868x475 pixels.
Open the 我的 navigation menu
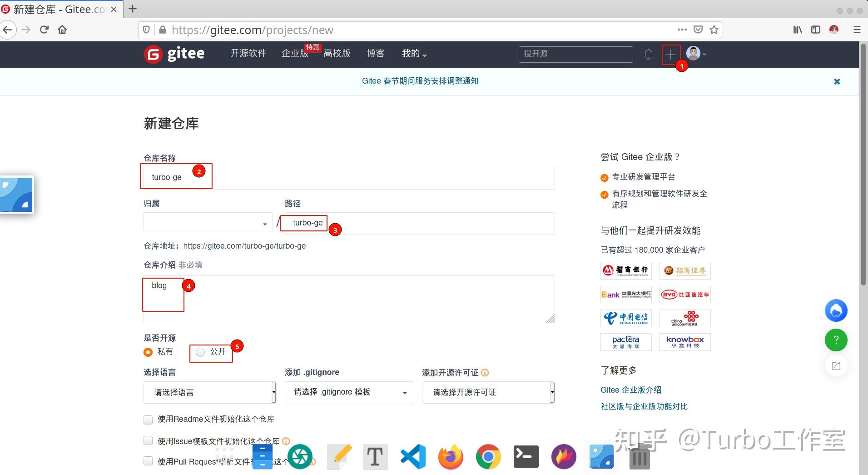(413, 53)
